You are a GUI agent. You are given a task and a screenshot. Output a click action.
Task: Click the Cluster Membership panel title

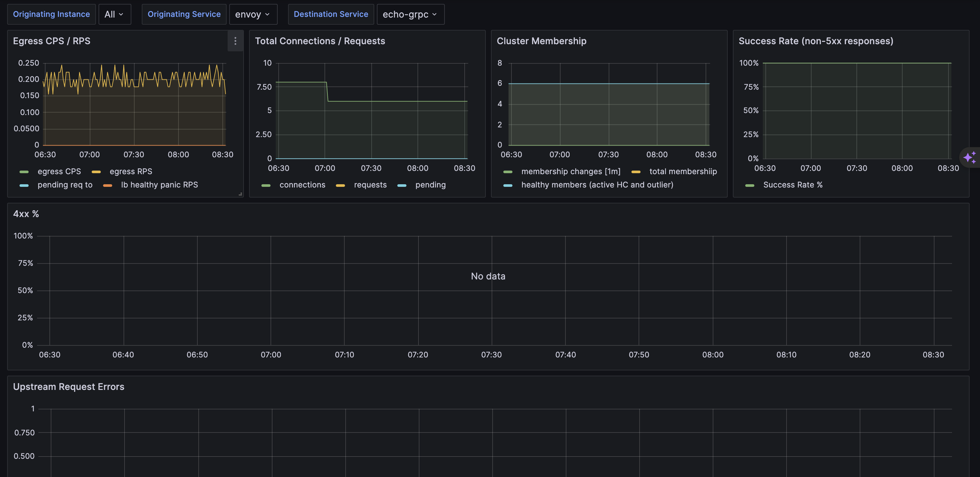point(541,41)
